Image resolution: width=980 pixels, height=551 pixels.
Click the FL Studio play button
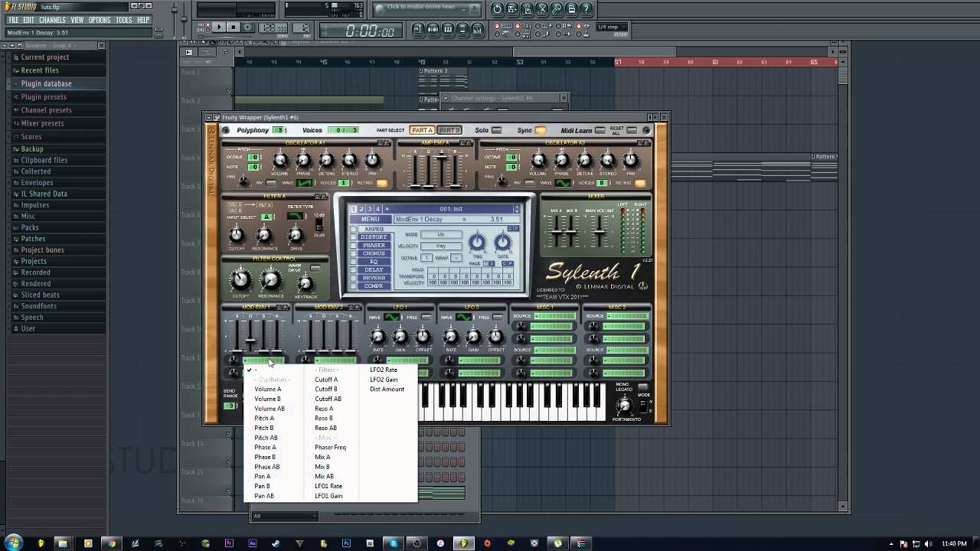coord(218,28)
